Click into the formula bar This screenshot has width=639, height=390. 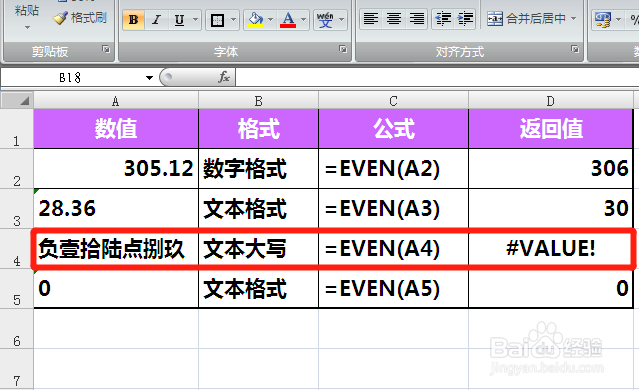437,77
